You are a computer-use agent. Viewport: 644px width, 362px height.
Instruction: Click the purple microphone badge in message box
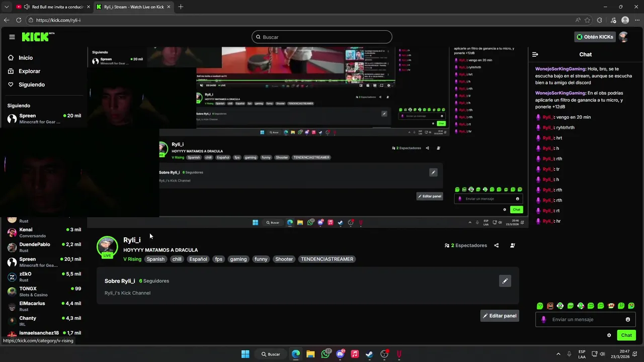(x=543, y=319)
